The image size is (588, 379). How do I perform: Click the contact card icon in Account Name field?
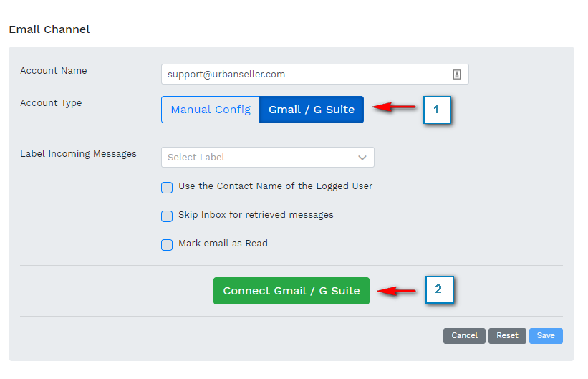tap(457, 74)
